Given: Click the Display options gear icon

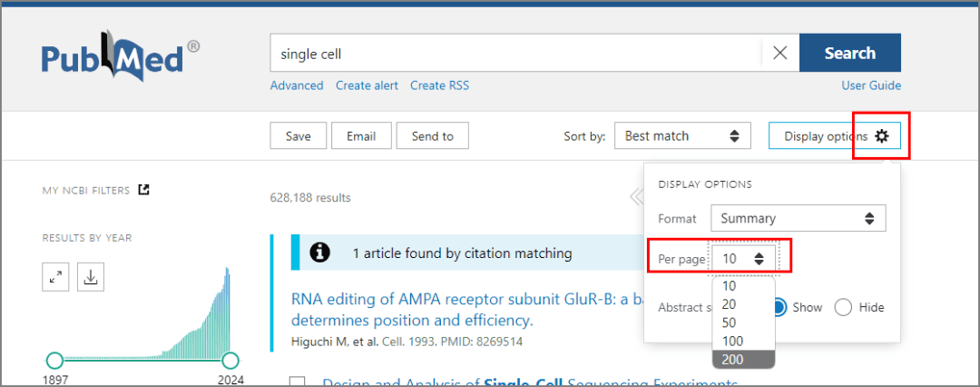Looking at the screenshot, I should pyautogui.click(x=882, y=136).
